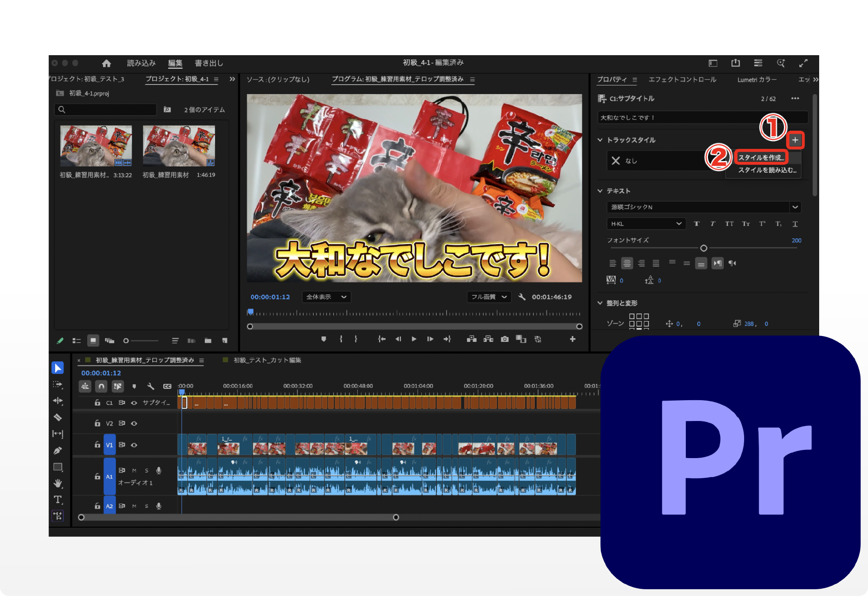Open the フル画質 playback resolution dropdown
This screenshot has width=868, height=596.
pos(489,297)
